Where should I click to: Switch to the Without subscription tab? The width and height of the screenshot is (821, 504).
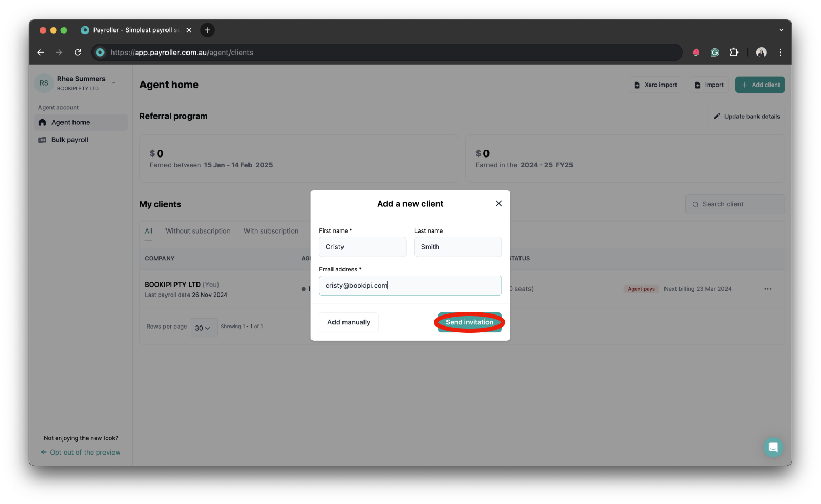[198, 231]
